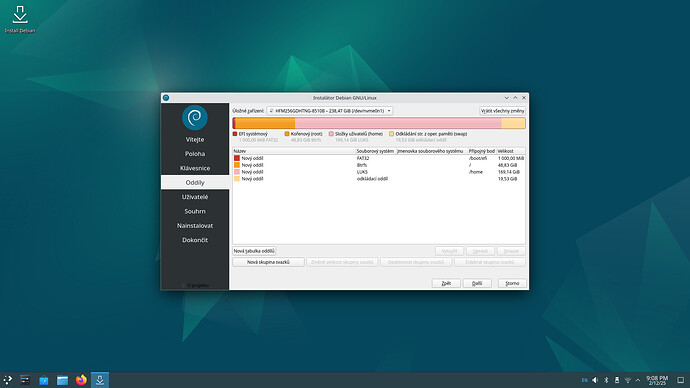Launch Discover software store from taskbar
This screenshot has width=690, height=388.
point(44,380)
